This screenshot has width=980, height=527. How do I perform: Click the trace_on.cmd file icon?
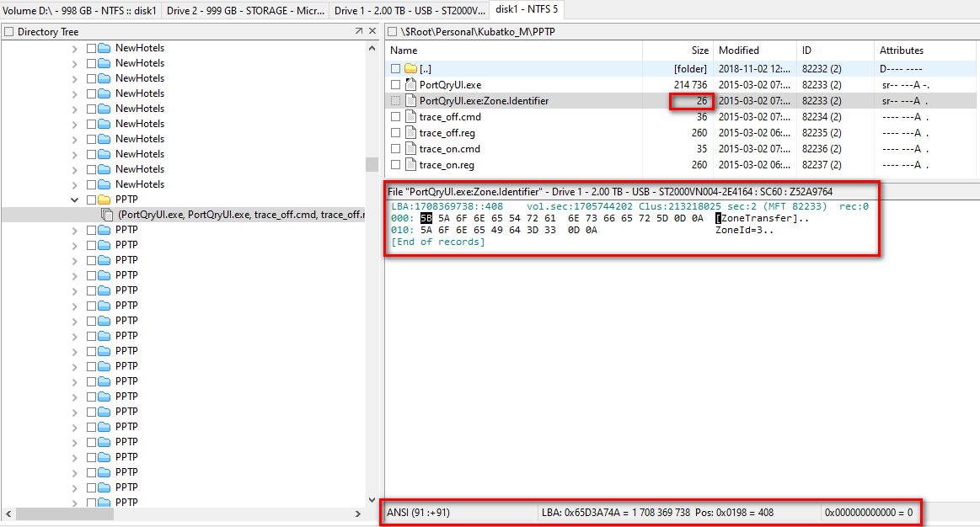pos(410,149)
